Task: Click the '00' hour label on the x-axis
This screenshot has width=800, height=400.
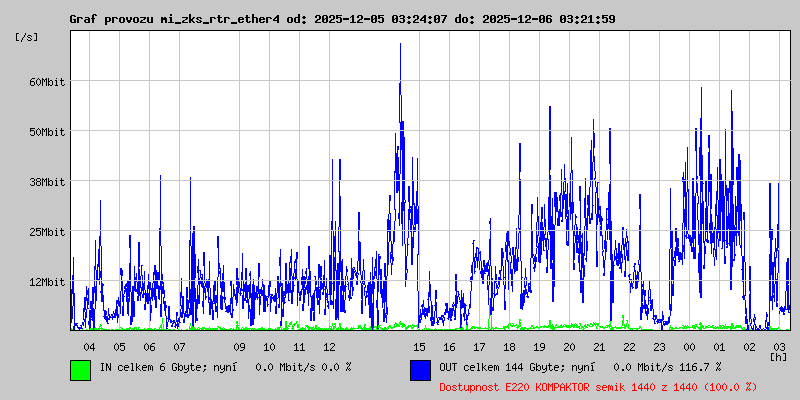Action: [689, 347]
